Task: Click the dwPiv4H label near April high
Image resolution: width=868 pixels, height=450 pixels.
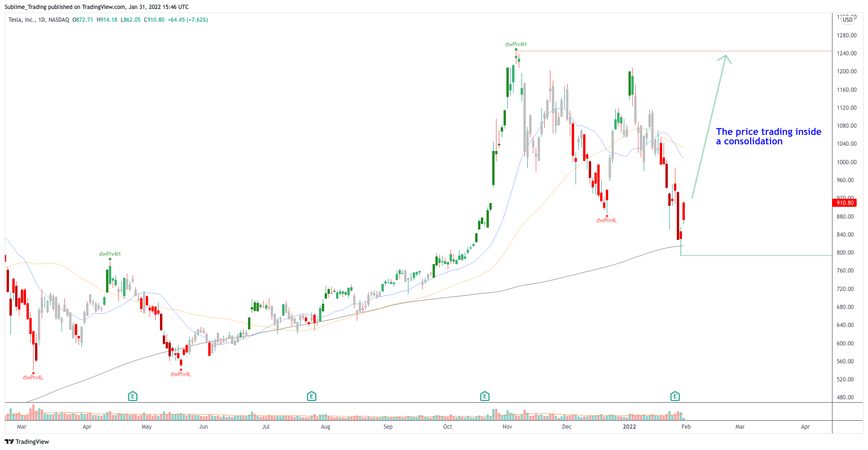Action: (x=109, y=254)
